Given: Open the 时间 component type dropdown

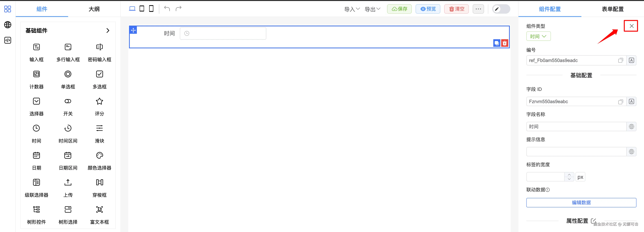Looking at the screenshot, I should pos(538,36).
